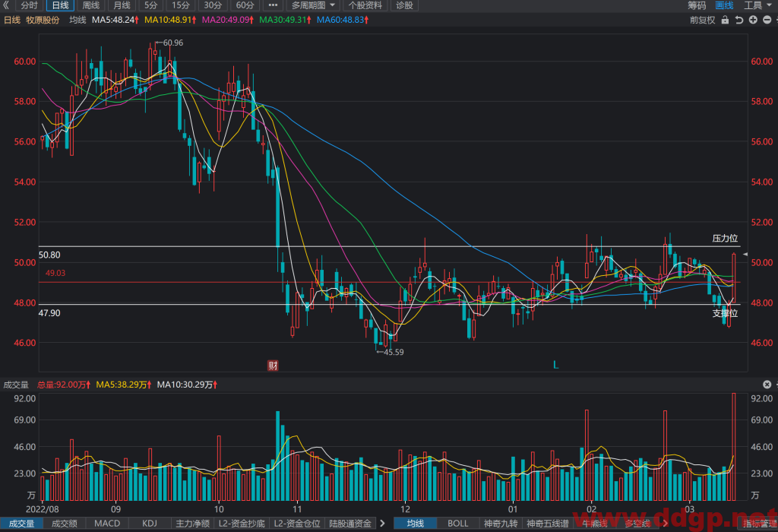Screen dimensions: 778x532
Task: Switch to the KDJ indicator
Action: pyautogui.click(x=150, y=523)
